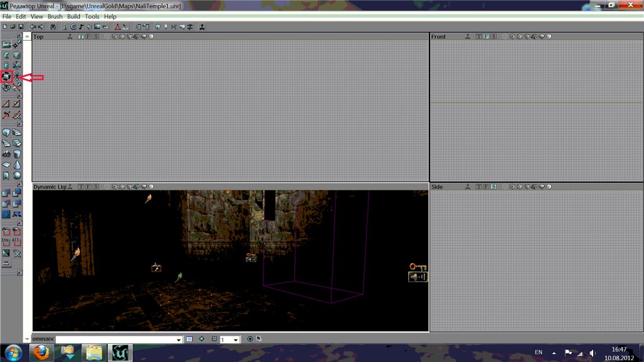The width and height of the screenshot is (644, 362).
Task: Click the Save map floppy icon
Action: pyautogui.click(x=21, y=26)
